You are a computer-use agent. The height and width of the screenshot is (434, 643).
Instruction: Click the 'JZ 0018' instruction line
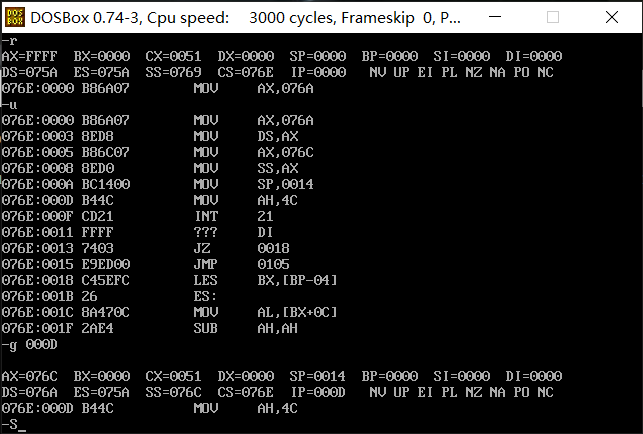point(146,248)
